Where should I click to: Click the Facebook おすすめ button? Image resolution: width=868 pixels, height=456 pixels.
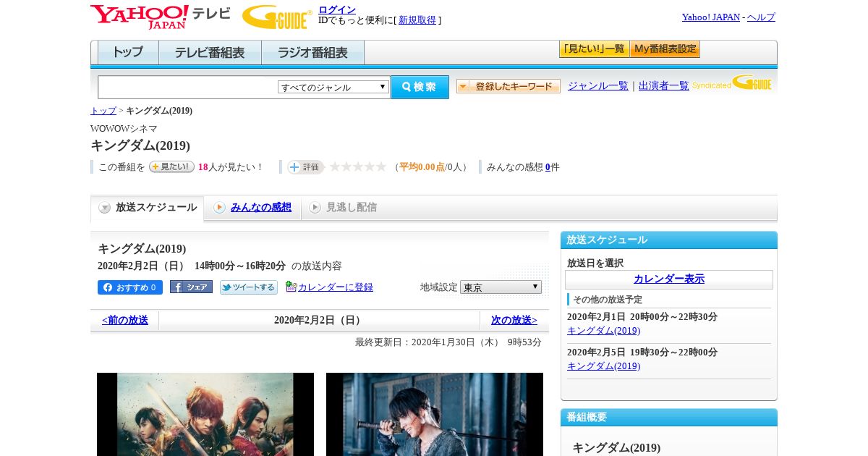pos(130,287)
